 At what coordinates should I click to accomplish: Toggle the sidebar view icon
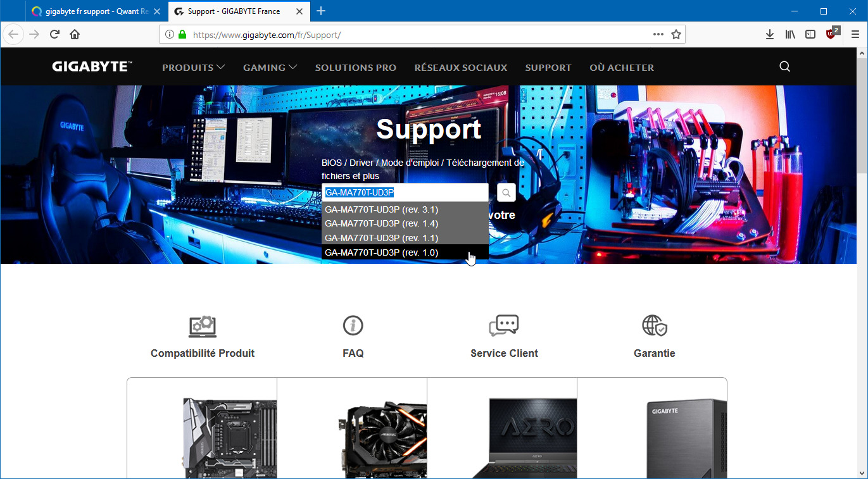810,34
